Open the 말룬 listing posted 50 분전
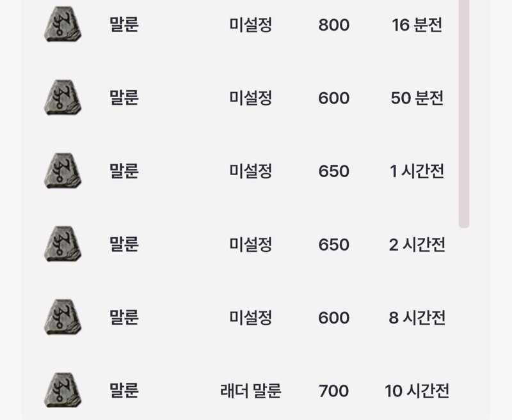The width and height of the screenshot is (512, 420). click(x=124, y=98)
